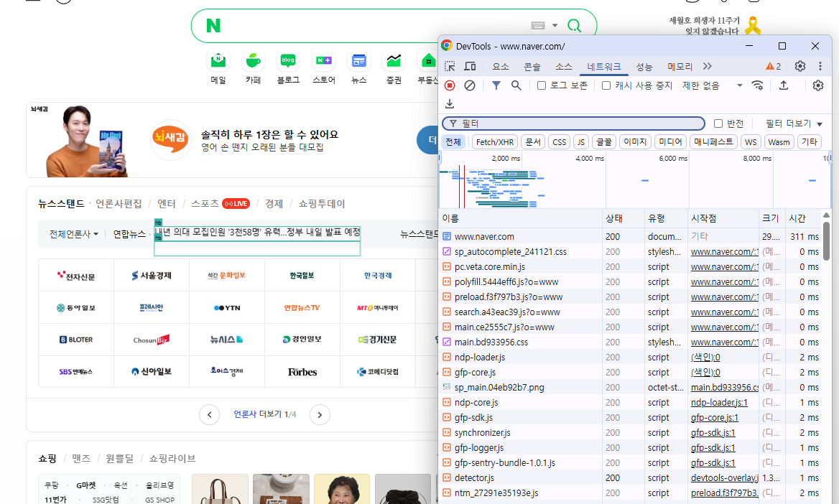This screenshot has width=839, height=504.
Task: Click the inspect element picker icon in DevTools
Action: click(x=450, y=66)
